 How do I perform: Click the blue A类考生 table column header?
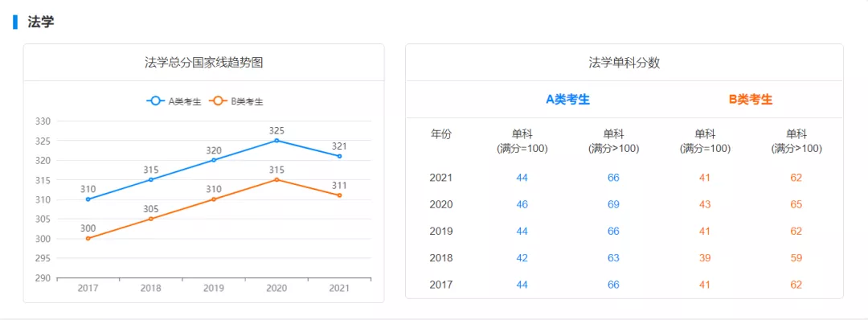pos(568,100)
